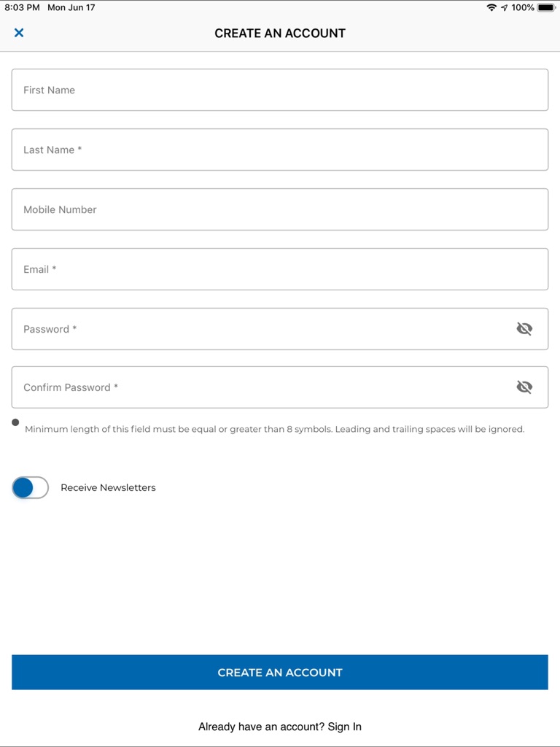560x747 pixels.
Task: Toggle the Receive Newsletters switch
Action: 31,488
